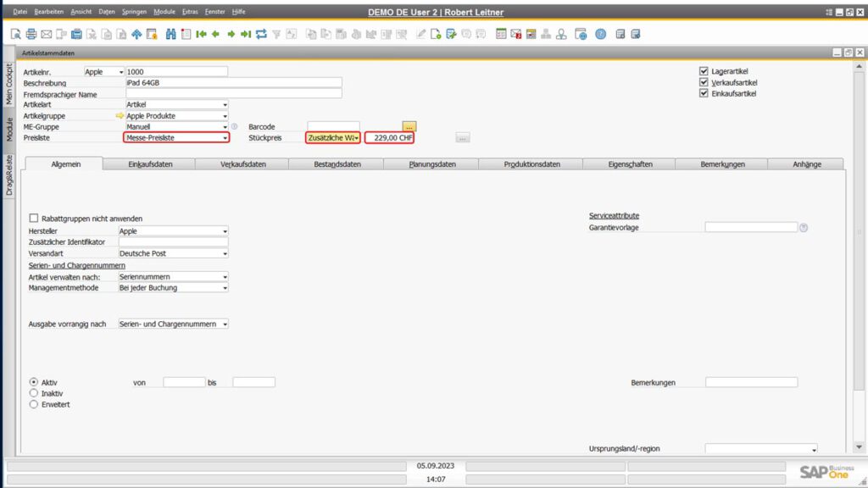The image size is (868, 488).
Task: Open the Drag&Relate side tab
Action: (8, 175)
